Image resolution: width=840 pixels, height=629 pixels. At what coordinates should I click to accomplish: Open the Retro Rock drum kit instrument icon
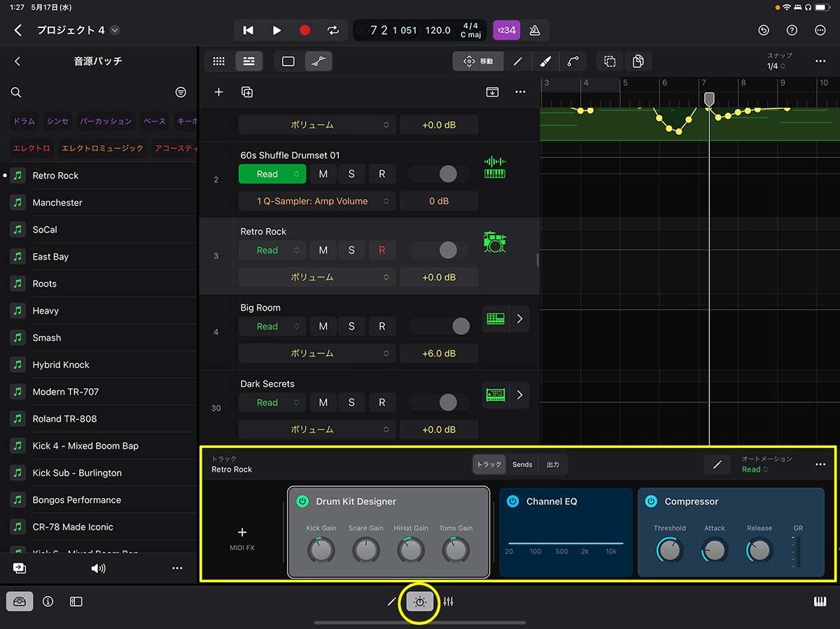tap(495, 243)
